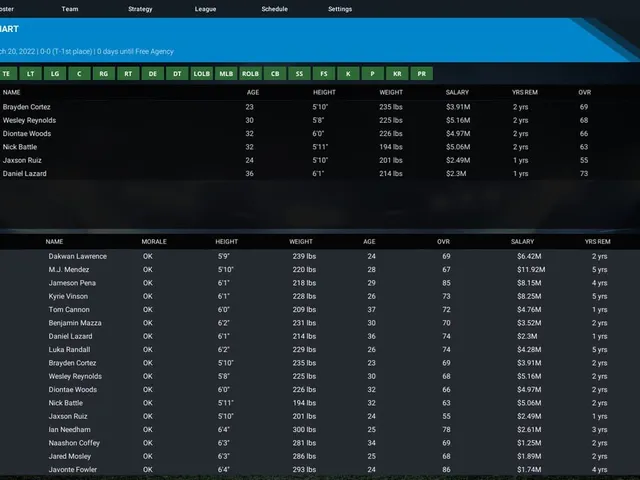Select the ROLB position button
640x480 pixels.
[251, 74]
